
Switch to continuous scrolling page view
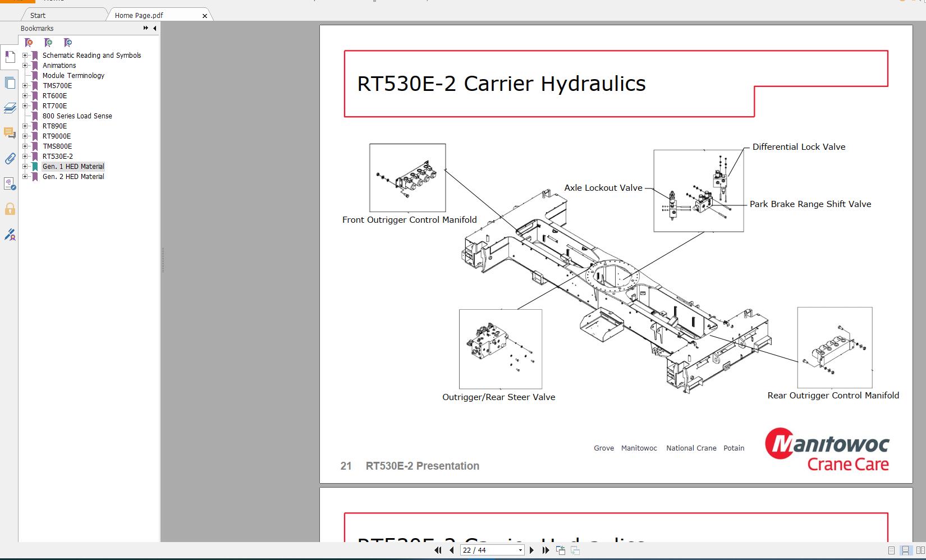905,550
